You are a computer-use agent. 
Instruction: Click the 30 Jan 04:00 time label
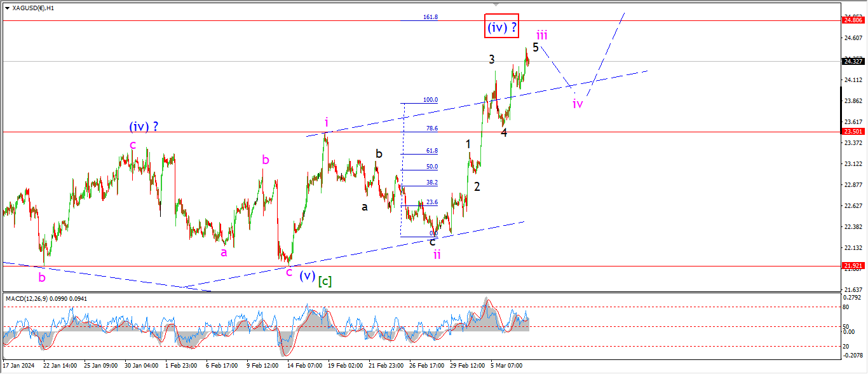142,366
